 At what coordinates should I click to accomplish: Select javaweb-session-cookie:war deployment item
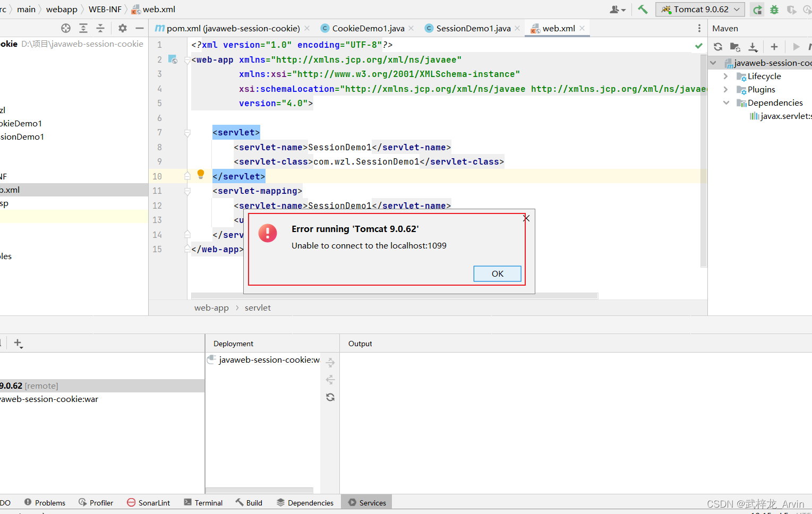coord(263,360)
